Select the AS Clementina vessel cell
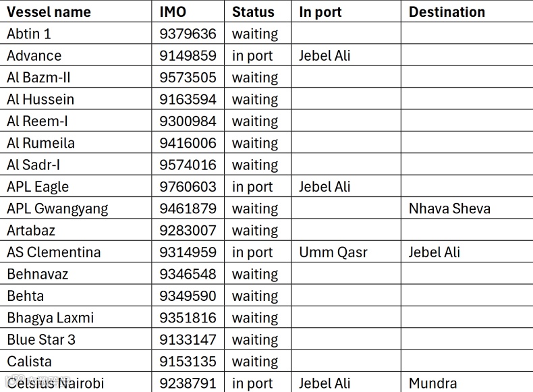Screen dimensions: 533x392 click(53, 252)
